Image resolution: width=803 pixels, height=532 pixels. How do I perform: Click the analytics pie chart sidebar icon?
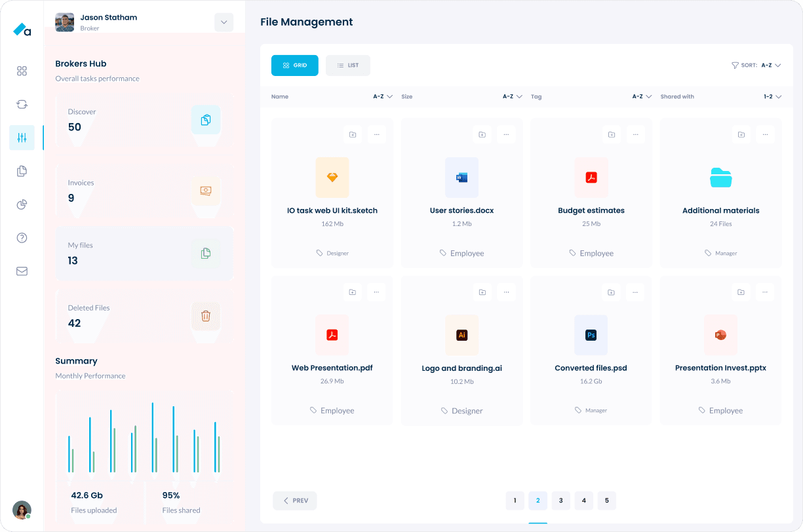pos(22,204)
